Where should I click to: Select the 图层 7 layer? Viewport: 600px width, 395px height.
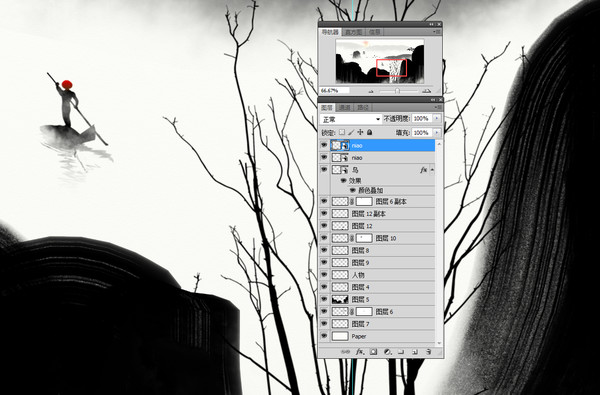coord(377,324)
